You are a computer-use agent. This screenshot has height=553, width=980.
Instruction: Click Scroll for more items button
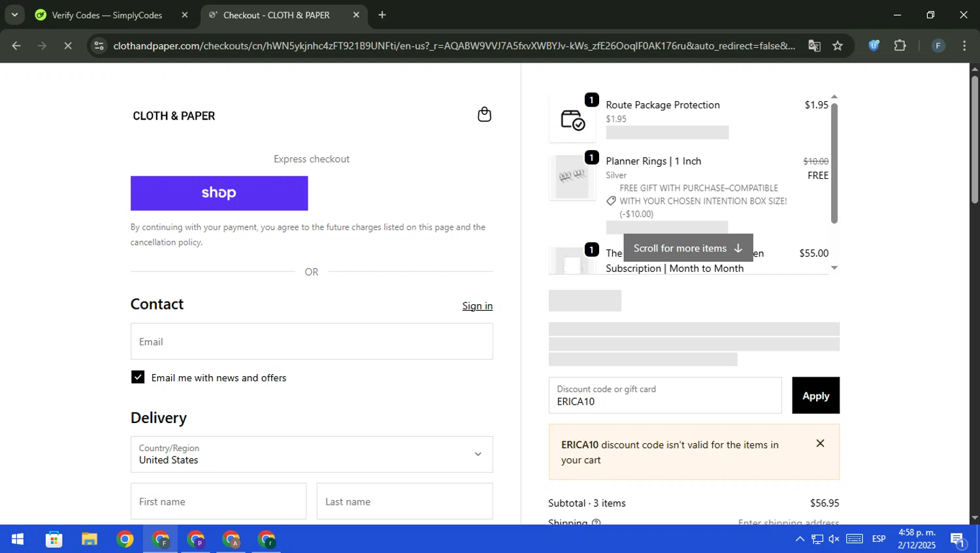(688, 248)
